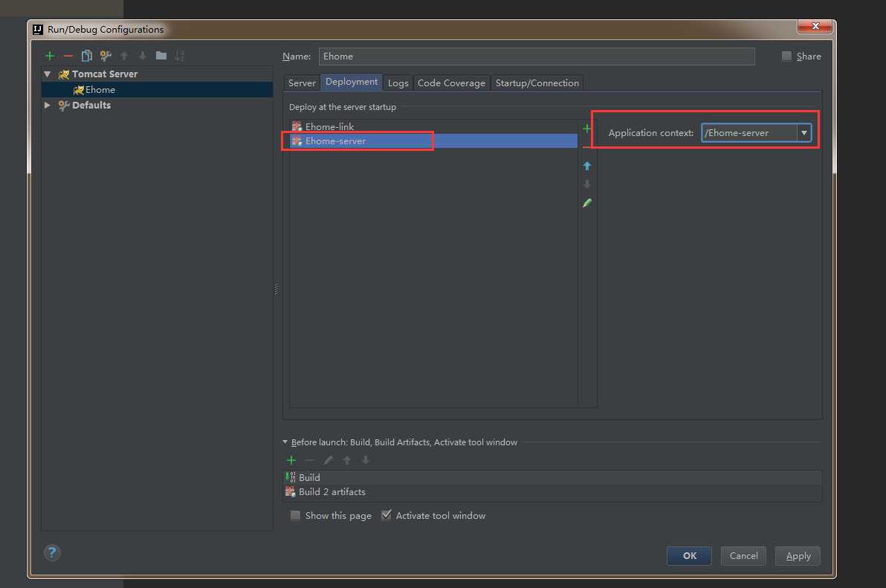
Task: Remove configuration with red minus icon
Action: [x=68, y=56]
